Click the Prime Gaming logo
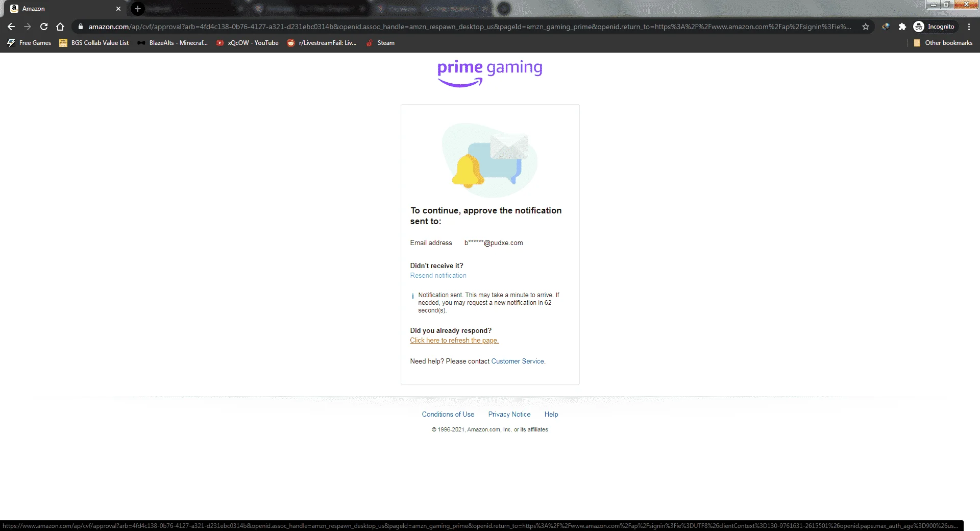980x531 pixels. tap(489, 74)
